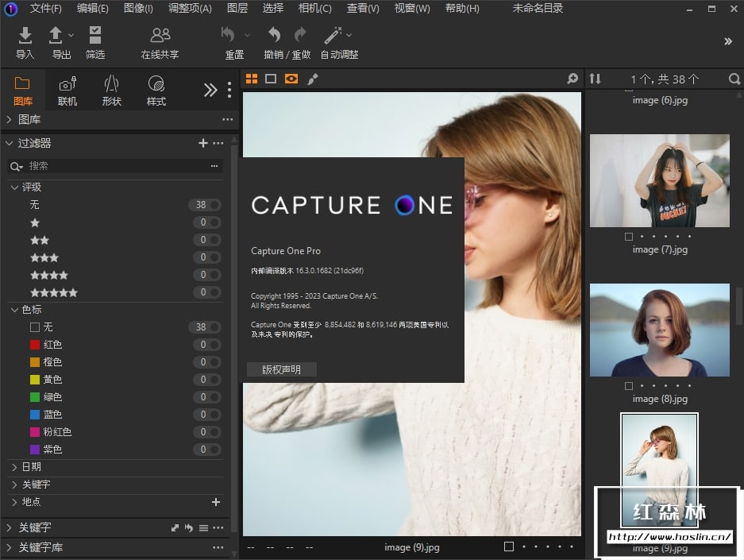
Task: Expand the Keyword Library (关键字库) panel
Action: tap(9, 547)
